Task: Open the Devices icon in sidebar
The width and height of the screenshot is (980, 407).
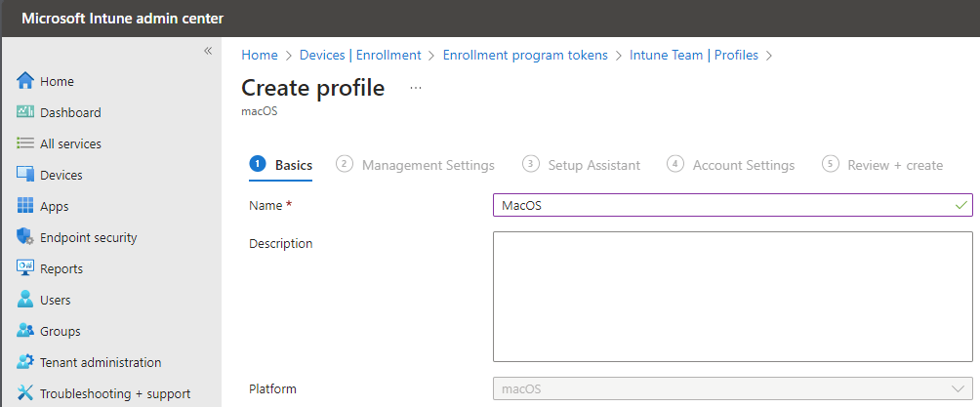Action: pyautogui.click(x=25, y=175)
